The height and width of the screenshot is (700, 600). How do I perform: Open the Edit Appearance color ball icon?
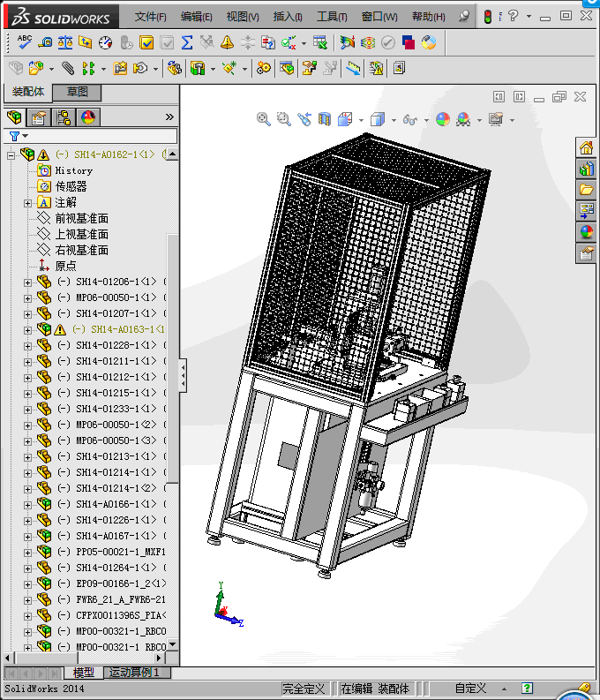pos(443,119)
